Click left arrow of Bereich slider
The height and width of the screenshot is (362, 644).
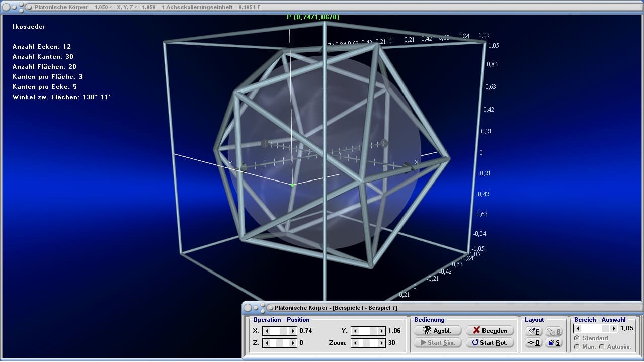tap(578, 328)
